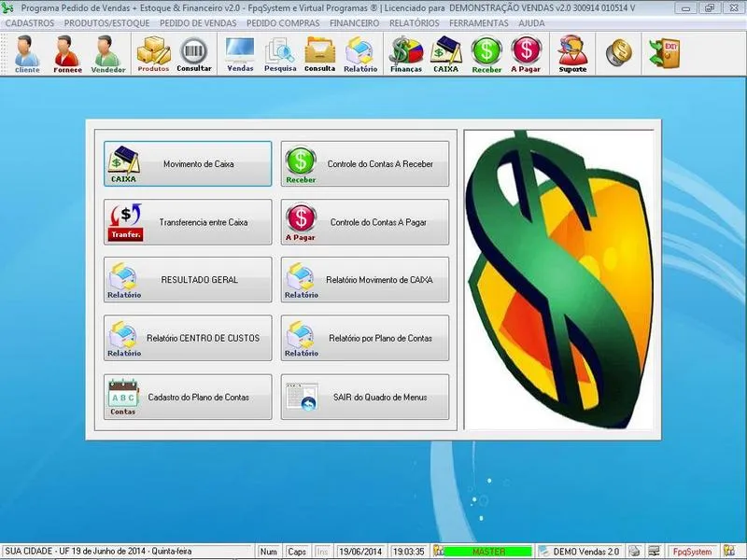Click the Movimento de Caixa button
This screenshot has height=560, width=747.
(x=188, y=164)
